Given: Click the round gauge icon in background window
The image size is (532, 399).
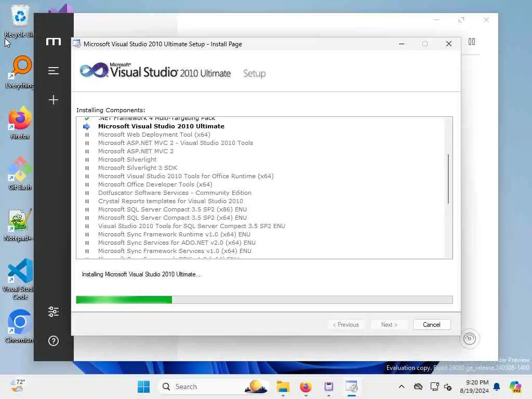Looking at the screenshot, I should click(x=470, y=338).
